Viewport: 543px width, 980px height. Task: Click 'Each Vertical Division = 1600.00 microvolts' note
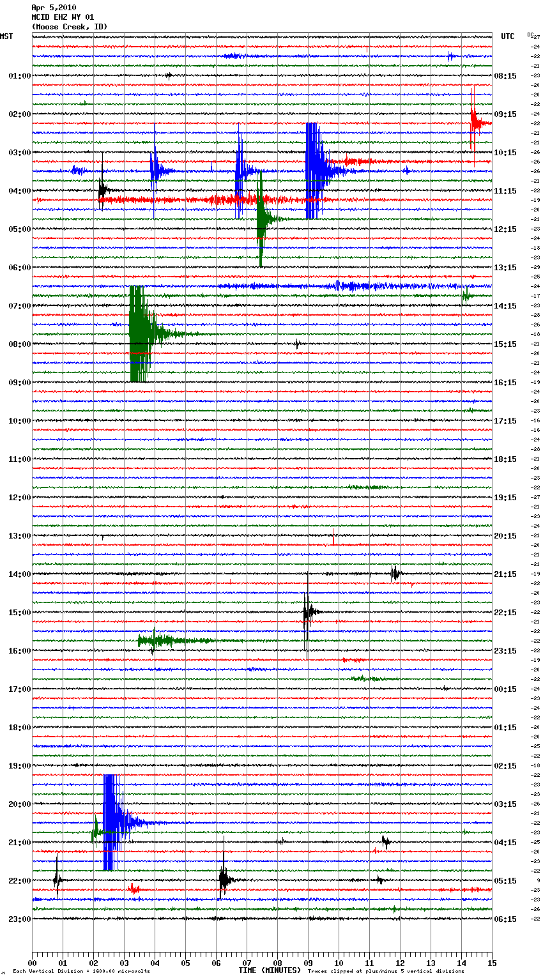pyautogui.click(x=81, y=972)
